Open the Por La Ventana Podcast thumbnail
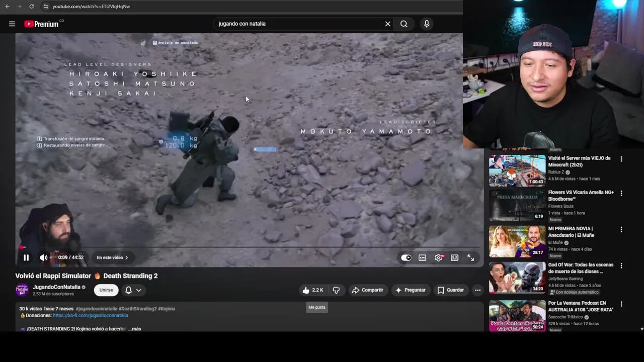The image size is (644, 362). tap(517, 316)
